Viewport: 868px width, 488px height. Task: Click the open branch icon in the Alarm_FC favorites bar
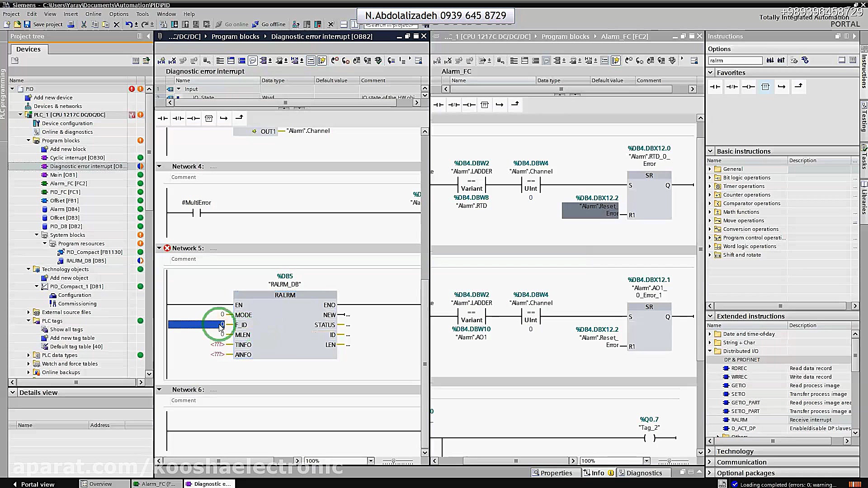(499, 105)
